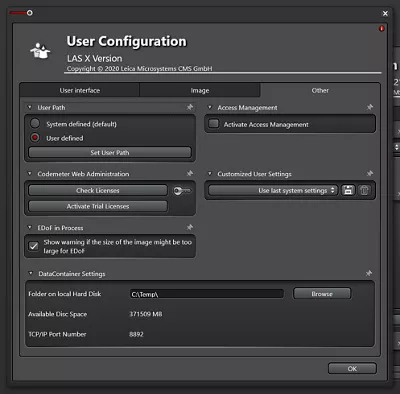
Task: Switch to the User interface tab
Action: point(80,90)
